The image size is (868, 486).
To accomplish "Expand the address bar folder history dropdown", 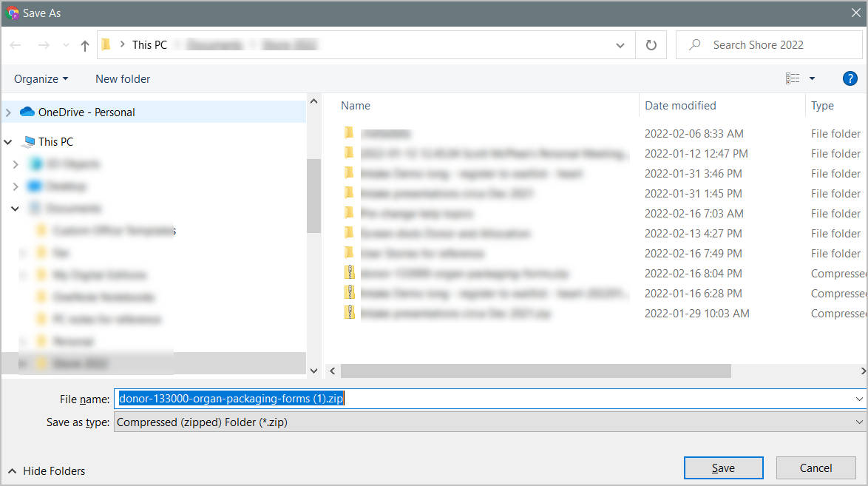I will coord(620,45).
